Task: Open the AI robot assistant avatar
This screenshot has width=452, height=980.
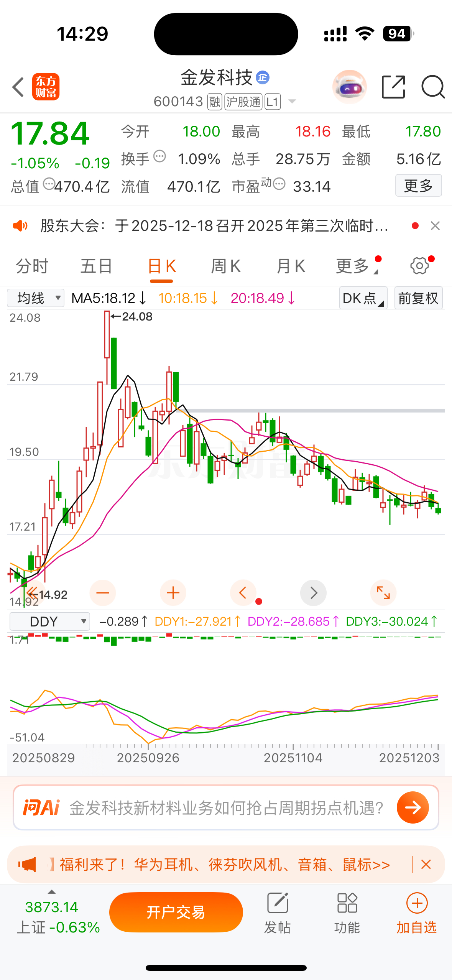Action: click(349, 87)
